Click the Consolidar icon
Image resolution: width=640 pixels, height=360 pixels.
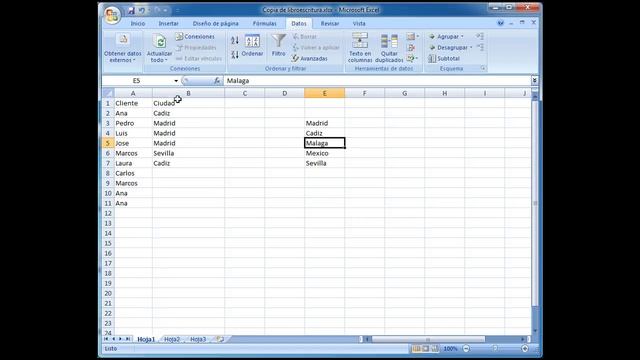tap(411, 48)
